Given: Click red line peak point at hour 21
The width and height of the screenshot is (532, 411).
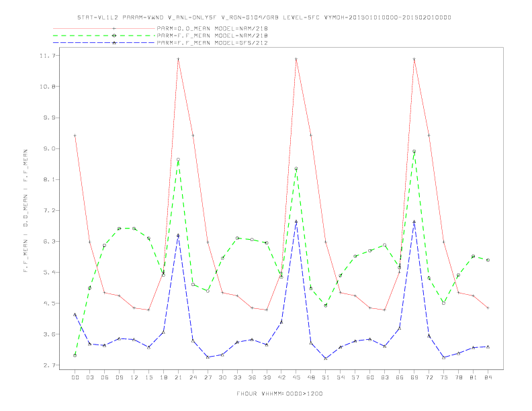Looking at the screenshot, I should pos(178,59).
